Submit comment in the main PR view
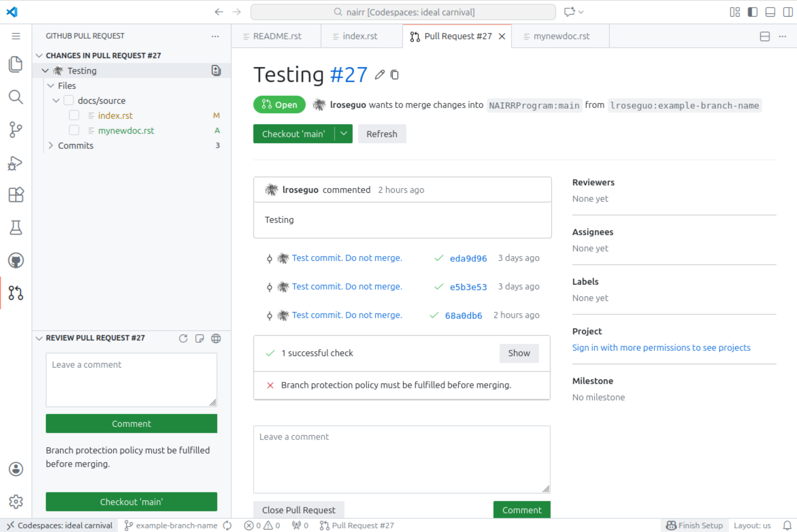The height and width of the screenshot is (532, 797). tap(522, 510)
